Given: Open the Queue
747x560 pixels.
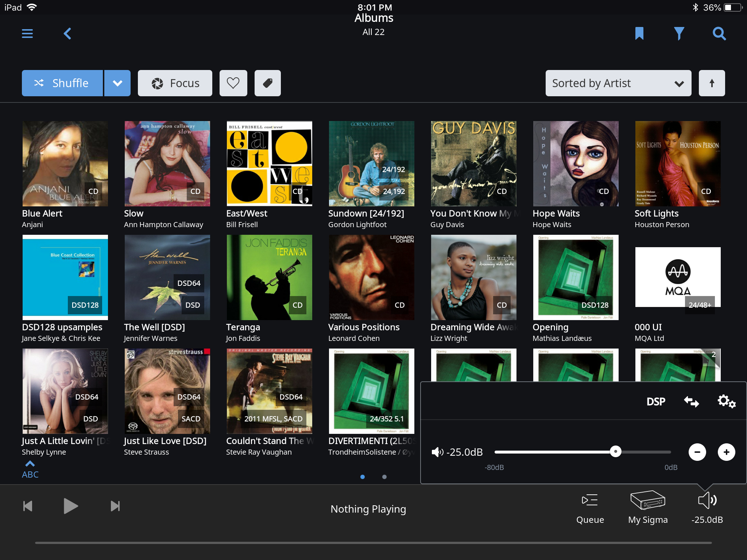Looking at the screenshot, I should point(590,509).
